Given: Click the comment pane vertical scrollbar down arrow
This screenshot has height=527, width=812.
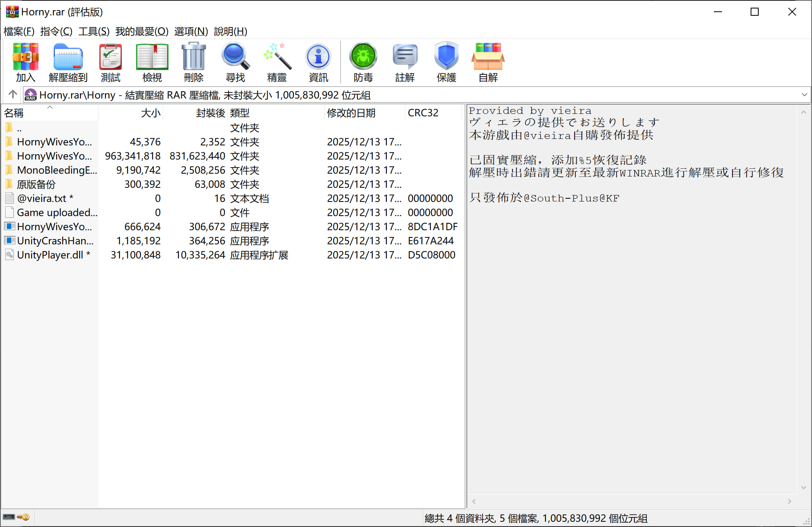Looking at the screenshot, I should [804, 487].
